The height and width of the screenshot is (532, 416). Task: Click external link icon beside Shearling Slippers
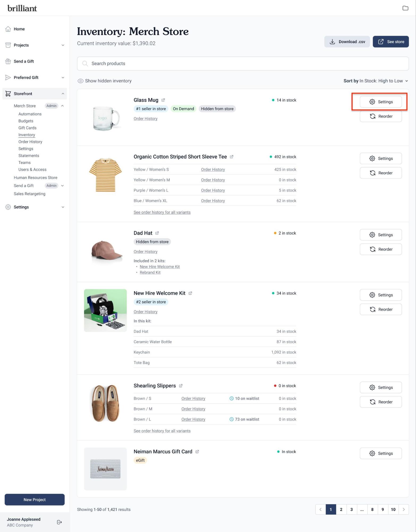pyautogui.click(x=181, y=386)
